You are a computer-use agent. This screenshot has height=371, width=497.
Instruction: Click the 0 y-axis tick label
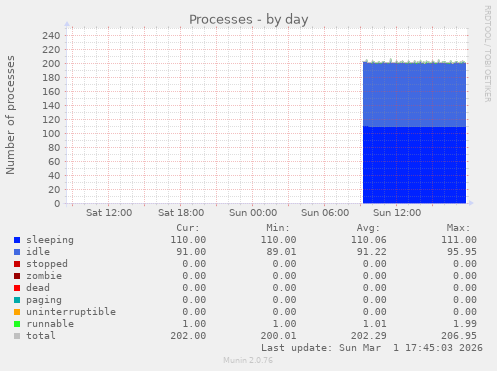pos(57,204)
